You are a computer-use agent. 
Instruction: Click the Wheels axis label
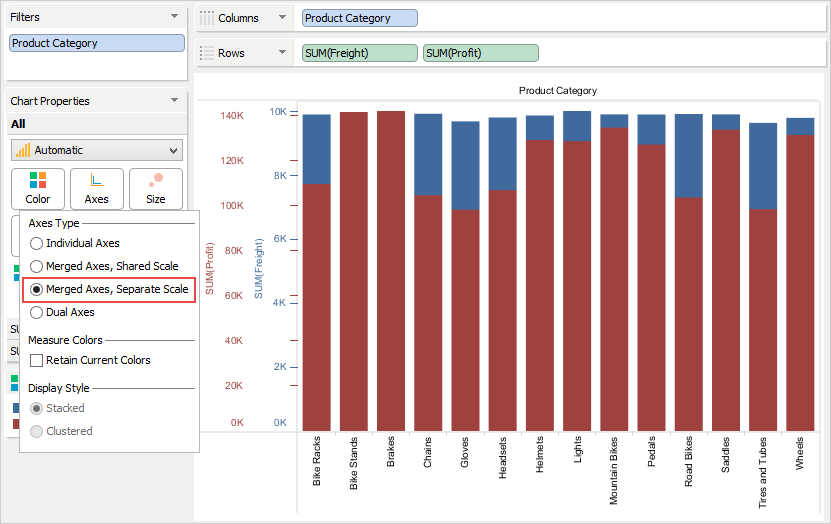[x=800, y=454]
